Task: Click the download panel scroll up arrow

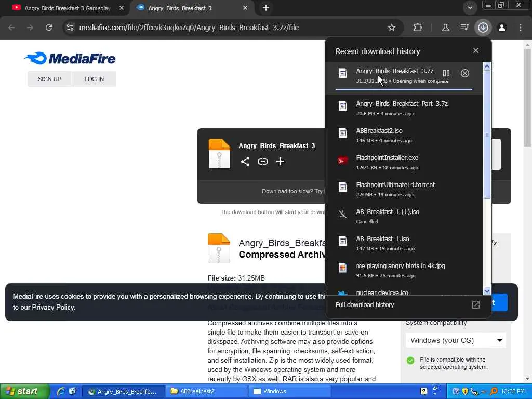Action: point(487,66)
